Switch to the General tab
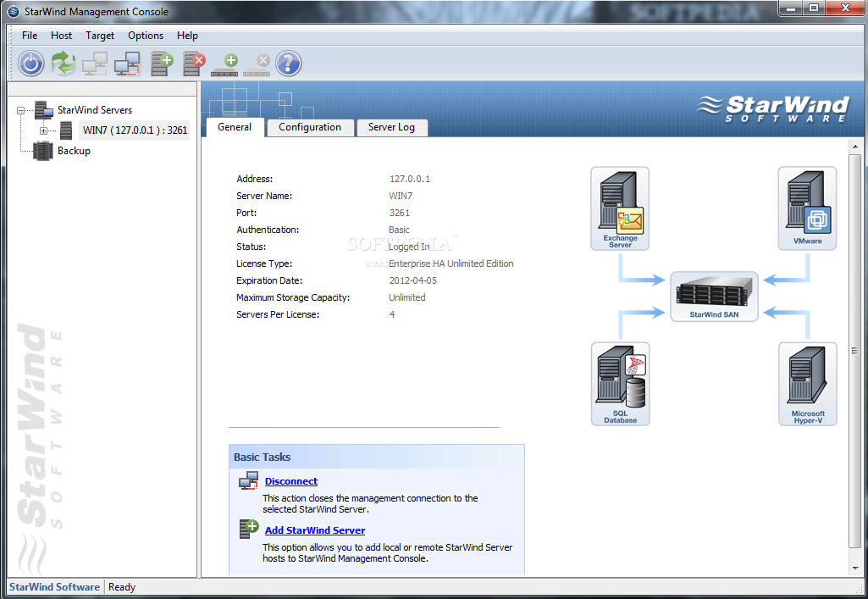868x599 pixels. point(235,127)
